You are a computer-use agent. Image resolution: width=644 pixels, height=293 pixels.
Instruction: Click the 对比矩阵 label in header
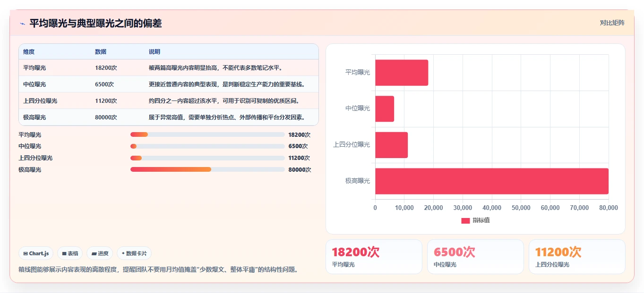click(x=612, y=23)
